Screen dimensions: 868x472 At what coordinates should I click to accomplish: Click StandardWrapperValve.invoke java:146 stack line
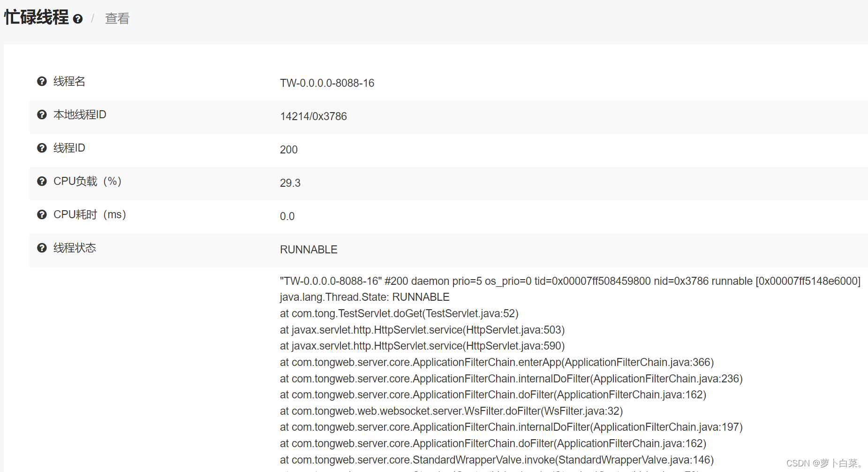[497, 460]
